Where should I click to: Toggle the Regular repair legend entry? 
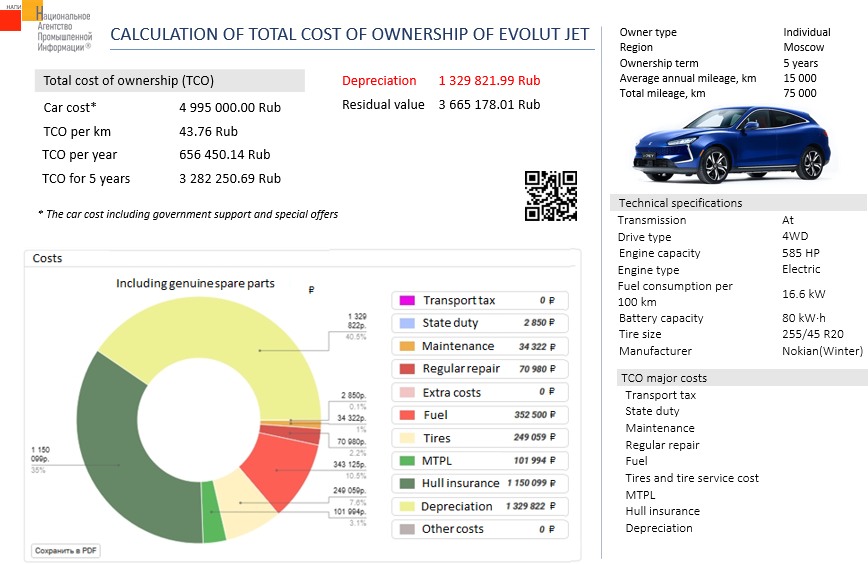pos(479,369)
